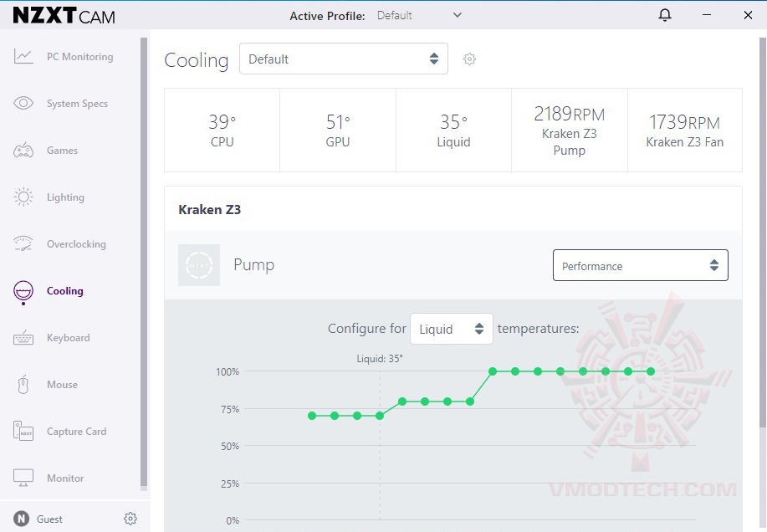Image resolution: width=767 pixels, height=532 pixels.
Task: Click the Games controller icon
Action: click(23, 150)
